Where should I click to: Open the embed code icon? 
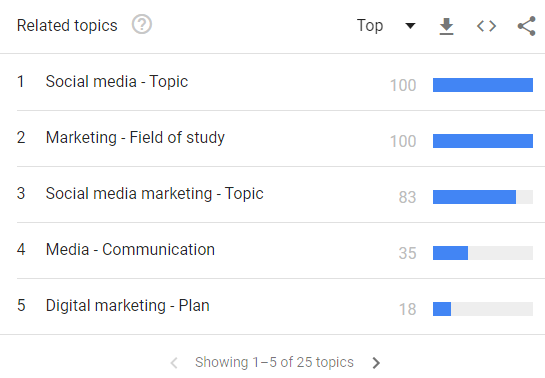click(486, 26)
